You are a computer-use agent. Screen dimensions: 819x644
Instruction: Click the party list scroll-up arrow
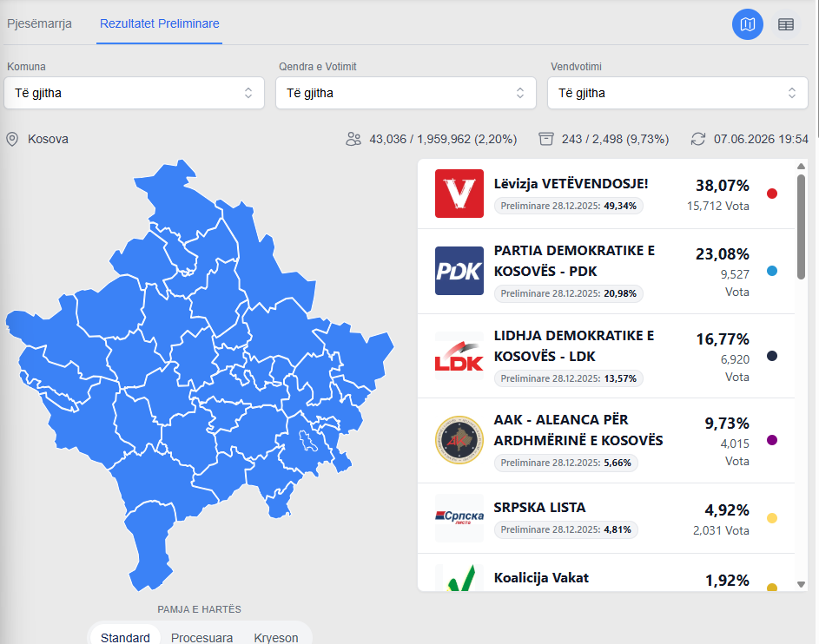802,167
